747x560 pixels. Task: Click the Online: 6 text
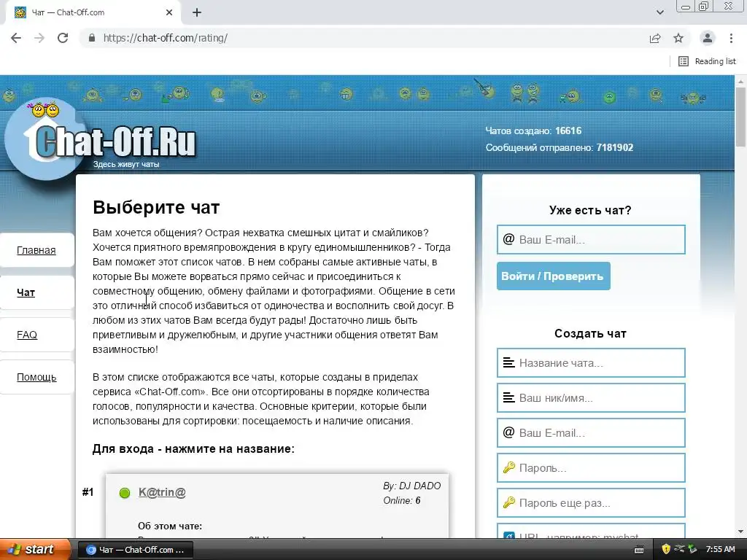pyautogui.click(x=402, y=500)
